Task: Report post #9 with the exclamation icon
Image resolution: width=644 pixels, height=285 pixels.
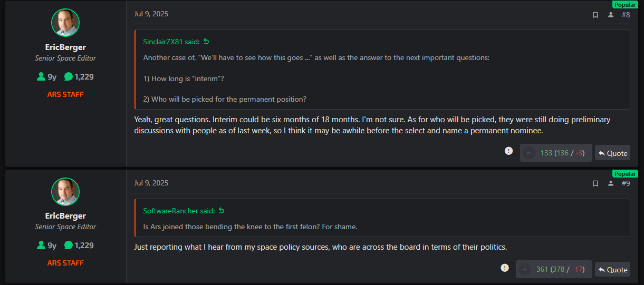Action: [505, 268]
